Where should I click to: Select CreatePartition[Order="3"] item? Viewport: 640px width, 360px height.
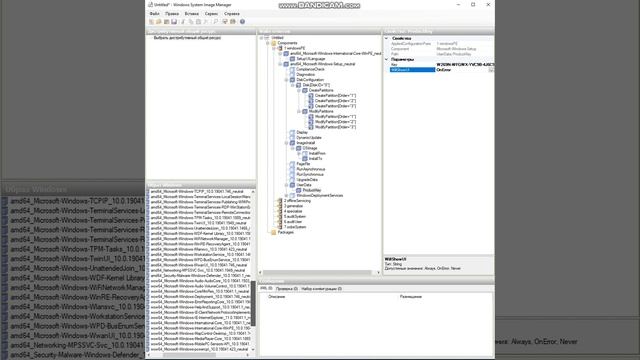(x=335, y=106)
